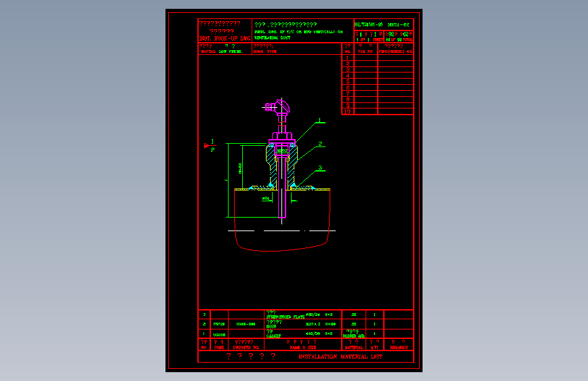Click the CODE column header
The height and width of the screenshot is (381, 588).
click(x=219, y=348)
